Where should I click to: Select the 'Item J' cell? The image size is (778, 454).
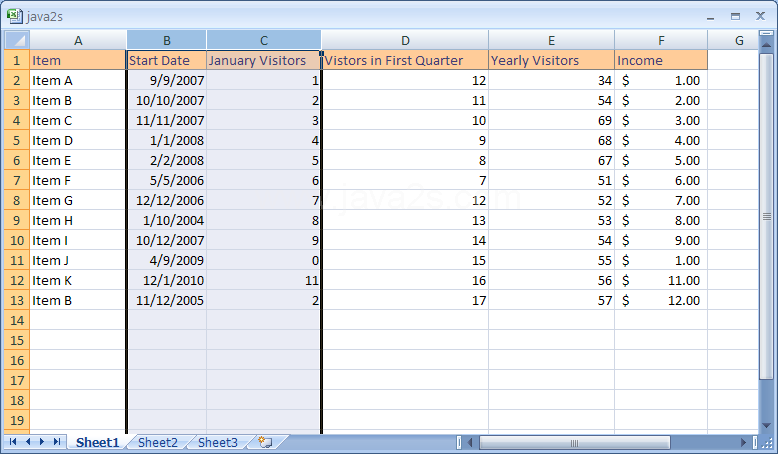click(78, 260)
